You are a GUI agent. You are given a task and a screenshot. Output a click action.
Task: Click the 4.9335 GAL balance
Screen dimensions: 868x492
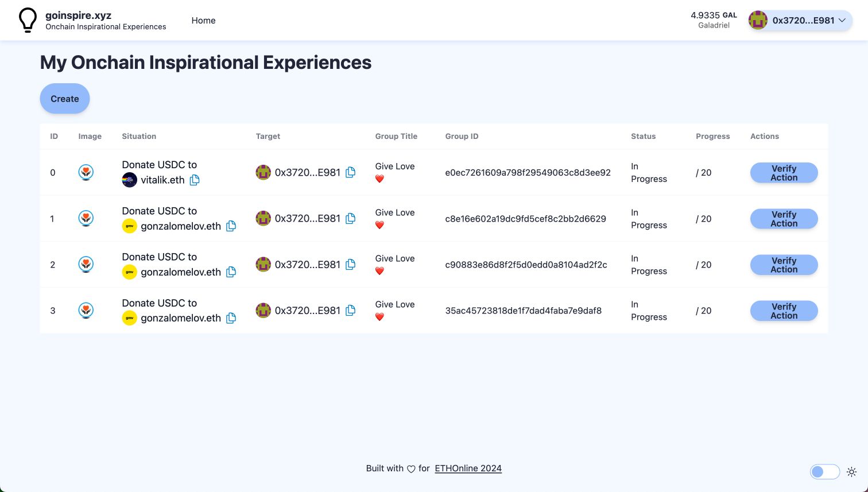(x=714, y=15)
